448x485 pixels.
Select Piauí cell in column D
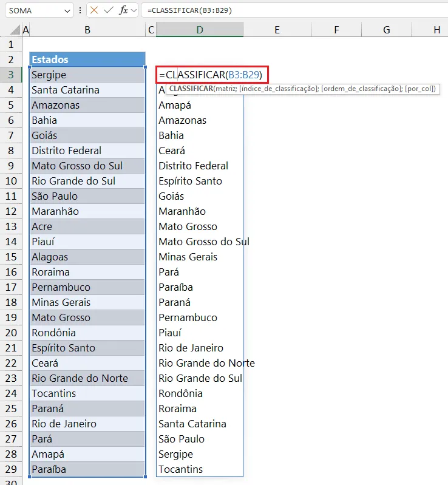coord(200,333)
